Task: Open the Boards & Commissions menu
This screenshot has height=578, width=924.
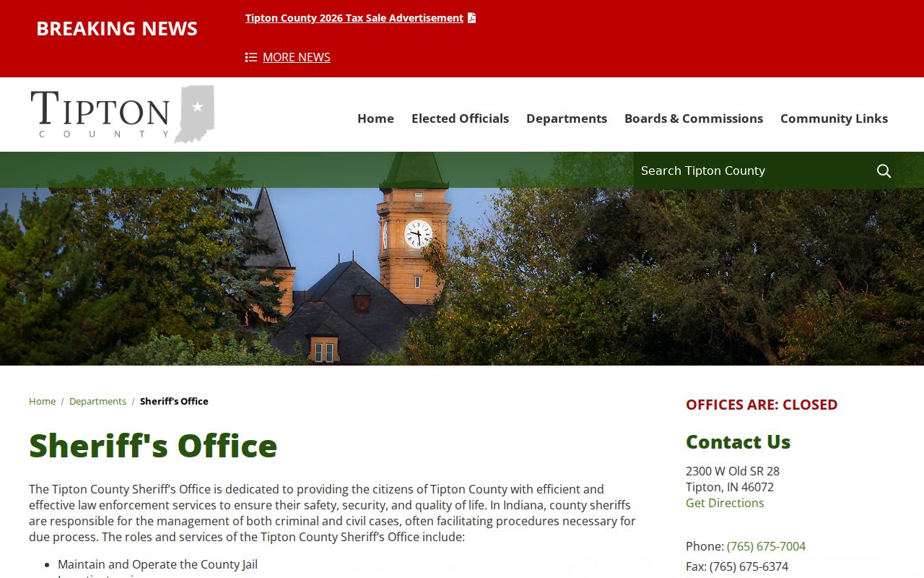Action: click(694, 118)
